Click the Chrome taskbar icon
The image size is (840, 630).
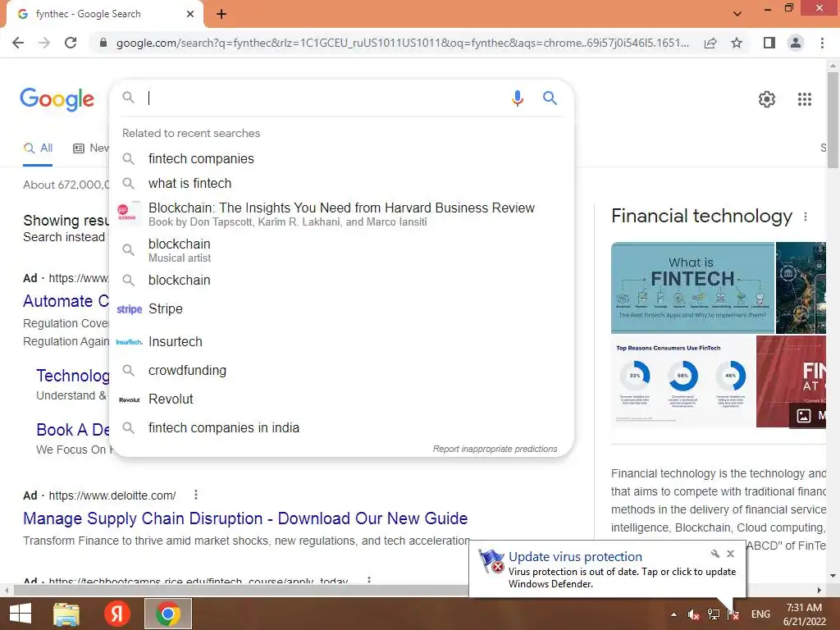167,614
